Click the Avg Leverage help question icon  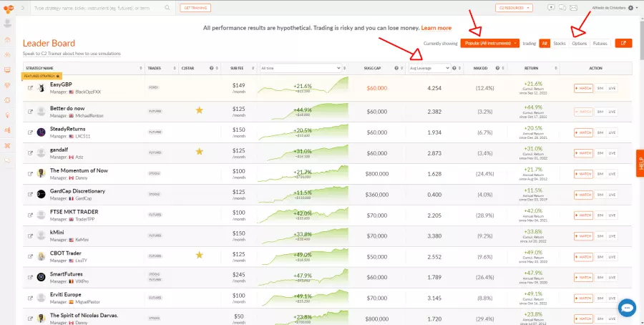coord(454,68)
